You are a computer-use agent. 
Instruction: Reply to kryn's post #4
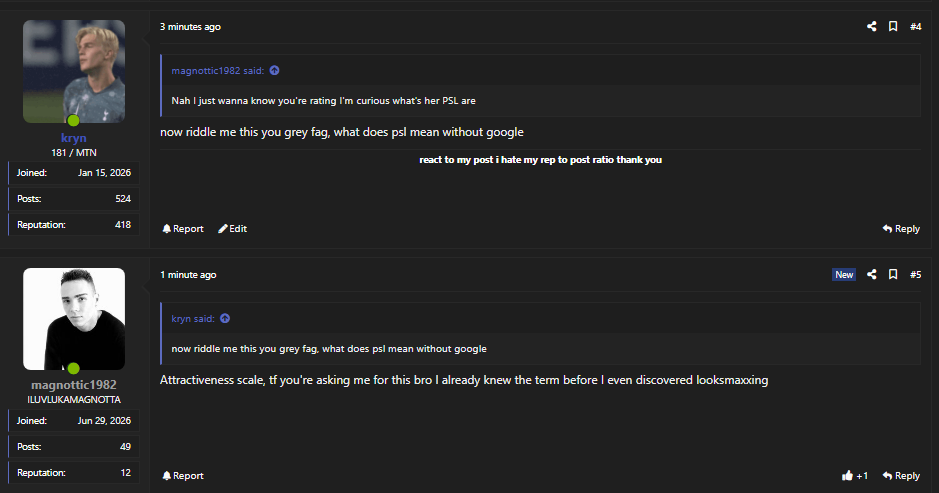pyautogui.click(x=901, y=229)
